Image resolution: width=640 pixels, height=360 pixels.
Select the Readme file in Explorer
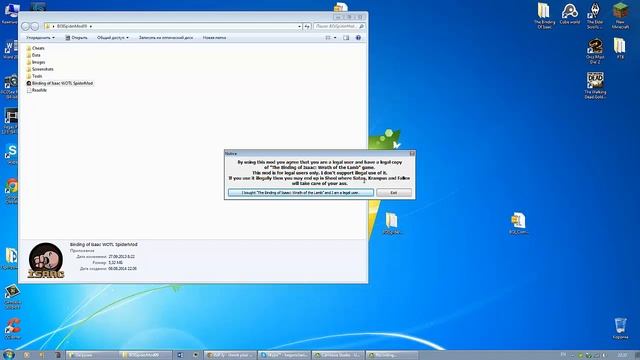click(36, 90)
